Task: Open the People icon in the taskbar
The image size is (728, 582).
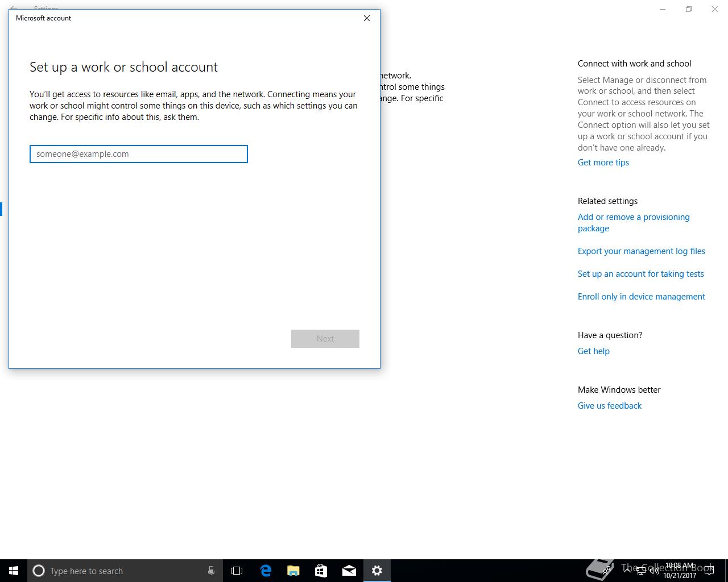Action: 607,571
